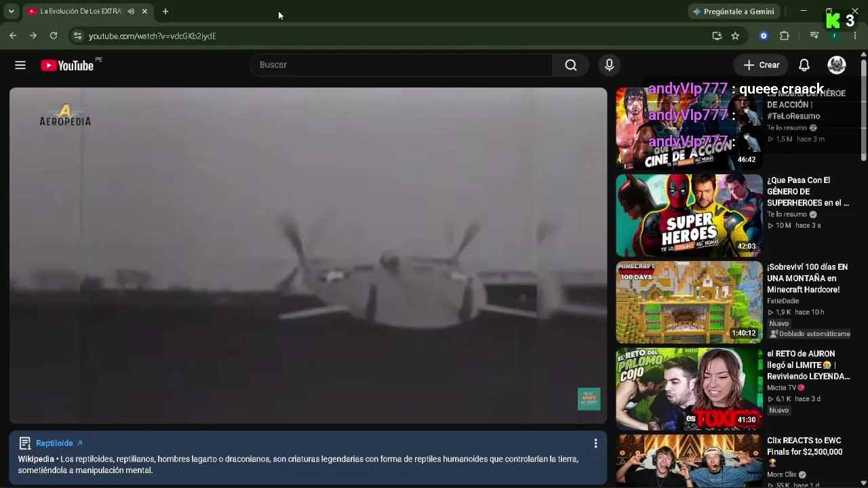Click the Mictia TV channel name
868x488 pixels.
pos(782,388)
